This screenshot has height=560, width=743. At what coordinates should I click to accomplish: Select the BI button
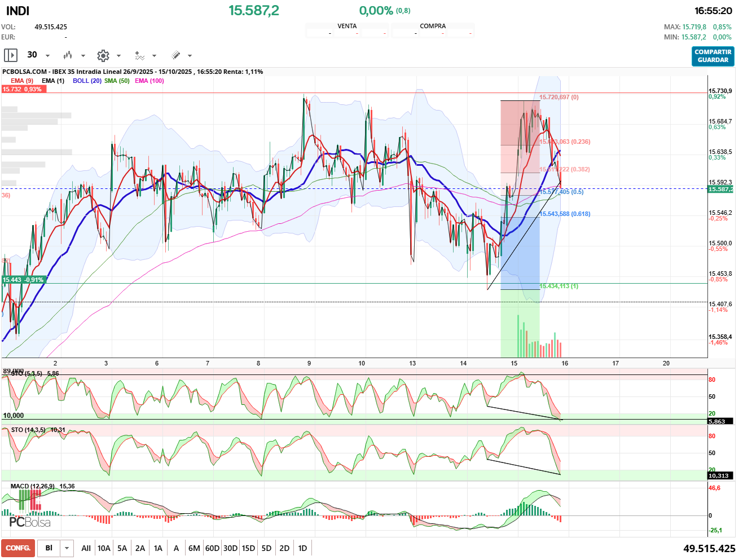coord(49,548)
